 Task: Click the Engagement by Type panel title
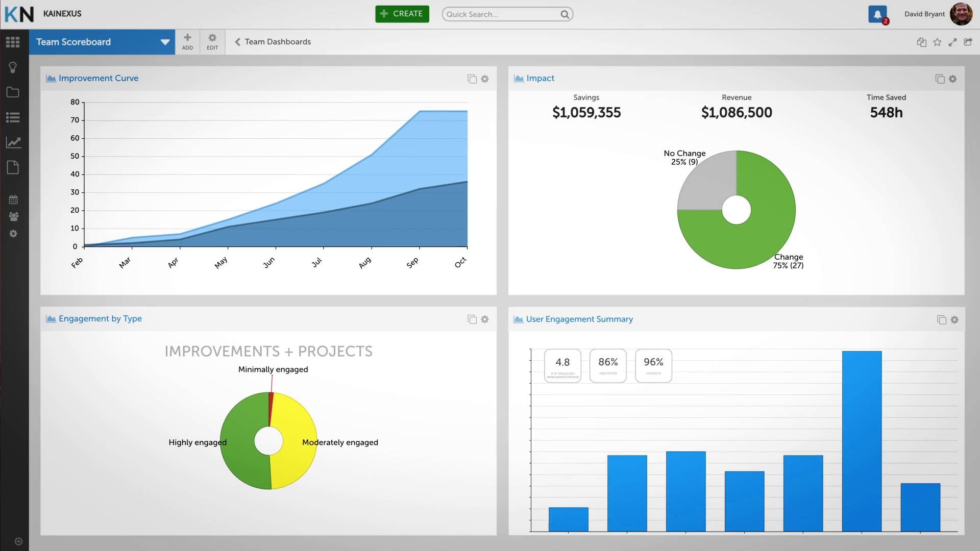[100, 318]
